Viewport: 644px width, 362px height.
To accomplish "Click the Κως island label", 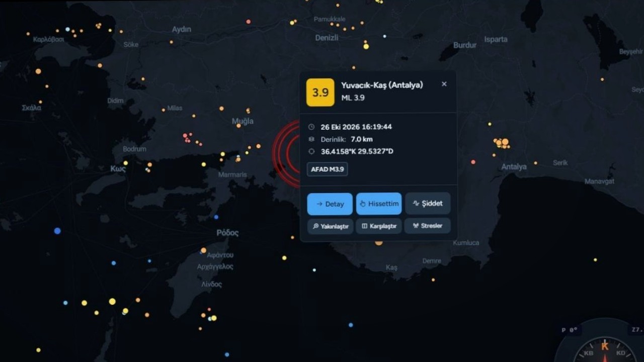I will point(118,169).
